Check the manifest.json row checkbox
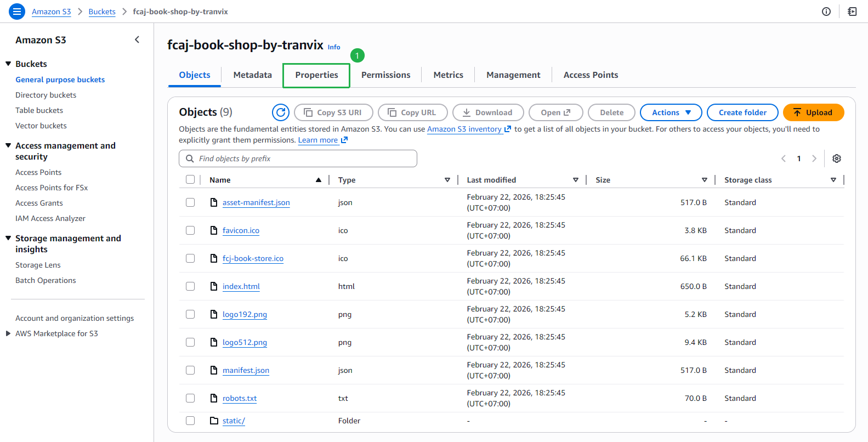 click(x=190, y=370)
